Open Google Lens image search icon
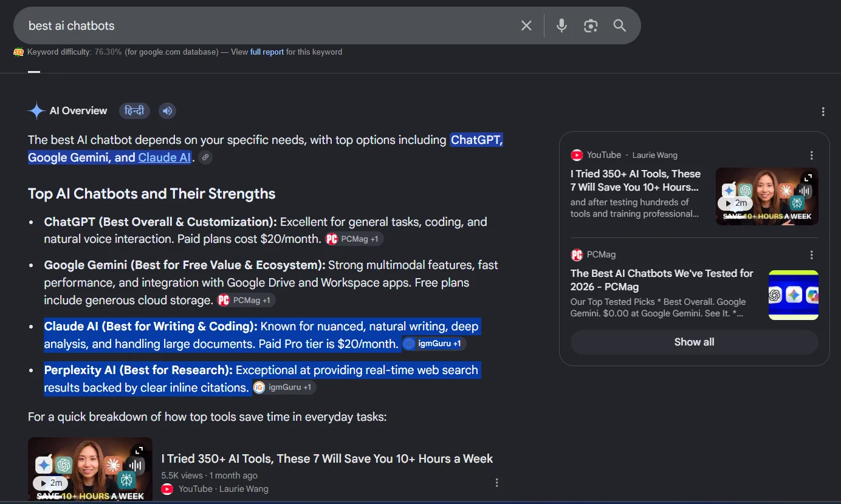 click(x=591, y=26)
